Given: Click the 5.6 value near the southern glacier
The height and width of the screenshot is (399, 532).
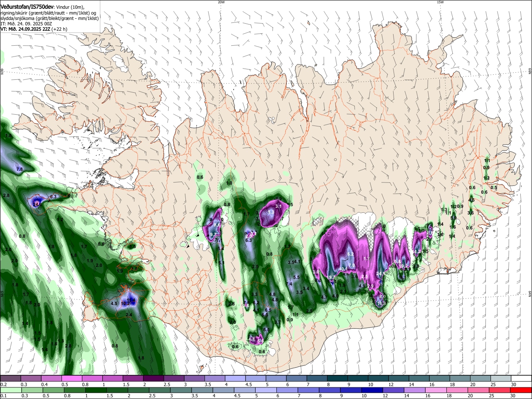Looking at the screenshot, I should pyautogui.click(x=261, y=341).
